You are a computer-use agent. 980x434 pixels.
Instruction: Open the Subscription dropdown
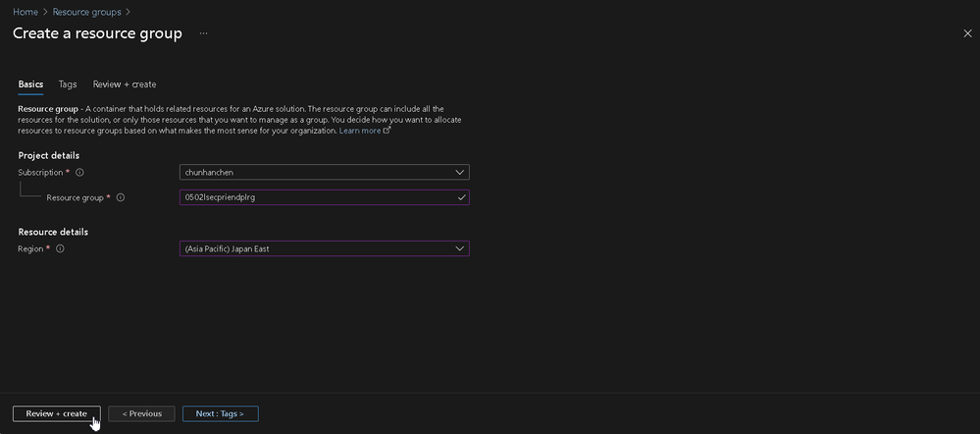pyautogui.click(x=325, y=172)
